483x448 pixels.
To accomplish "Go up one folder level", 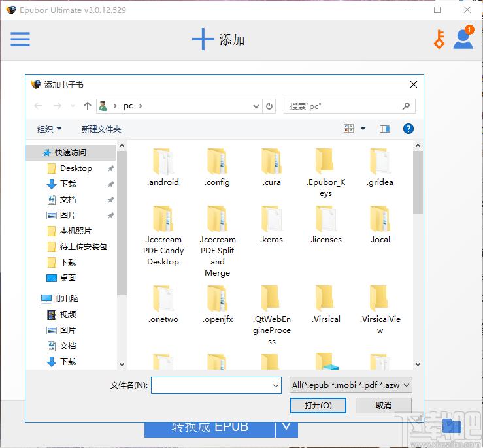I will [88, 106].
